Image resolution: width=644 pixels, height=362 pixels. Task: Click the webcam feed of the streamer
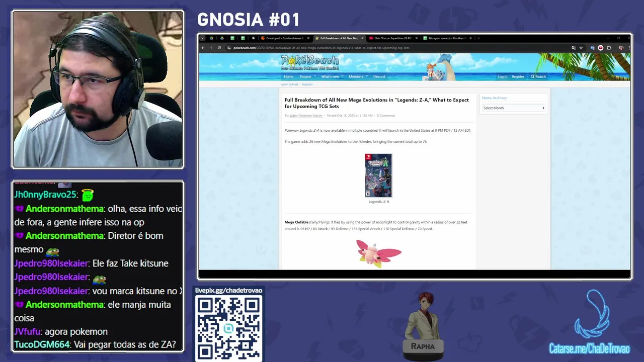(98, 89)
